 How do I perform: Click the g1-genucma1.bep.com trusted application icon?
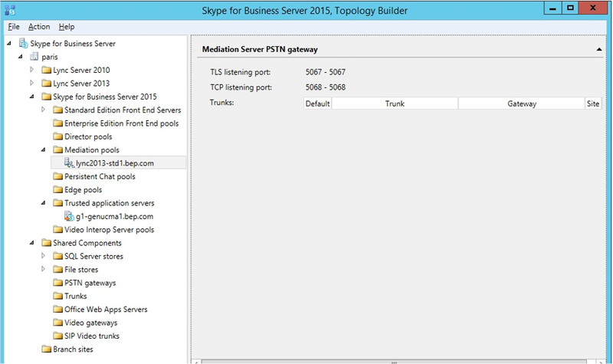tap(69, 216)
